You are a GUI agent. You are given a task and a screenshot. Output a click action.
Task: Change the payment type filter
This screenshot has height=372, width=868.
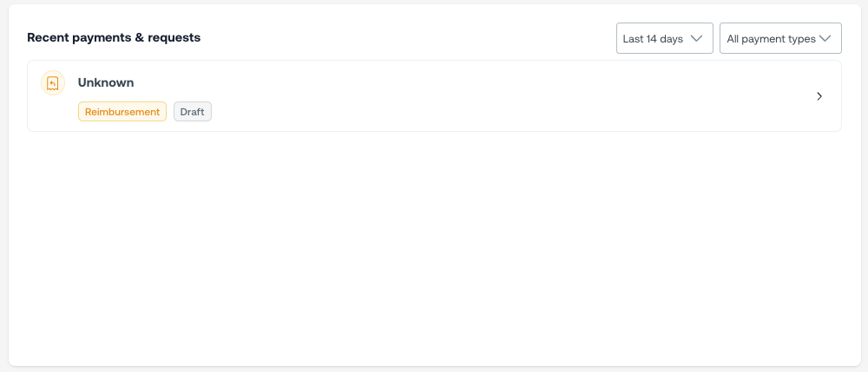pos(780,38)
